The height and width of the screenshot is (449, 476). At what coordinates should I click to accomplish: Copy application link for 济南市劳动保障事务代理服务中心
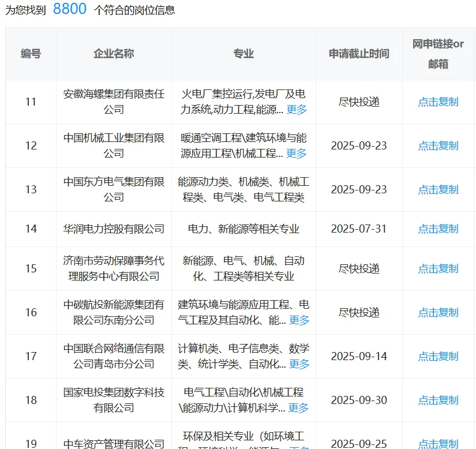click(x=438, y=269)
